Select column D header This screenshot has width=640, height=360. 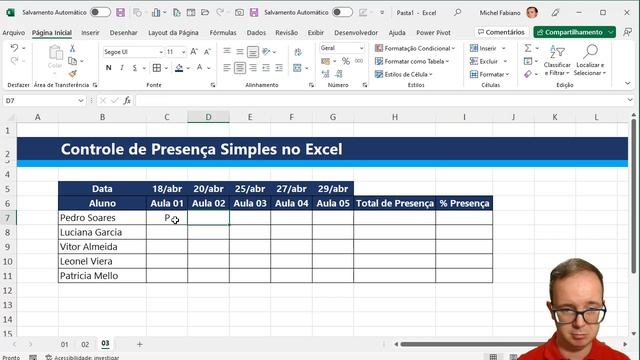209,117
